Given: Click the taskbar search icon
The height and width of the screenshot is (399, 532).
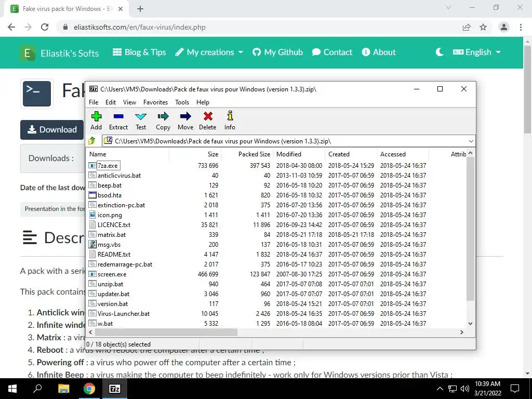Looking at the screenshot, I should pos(37,389).
